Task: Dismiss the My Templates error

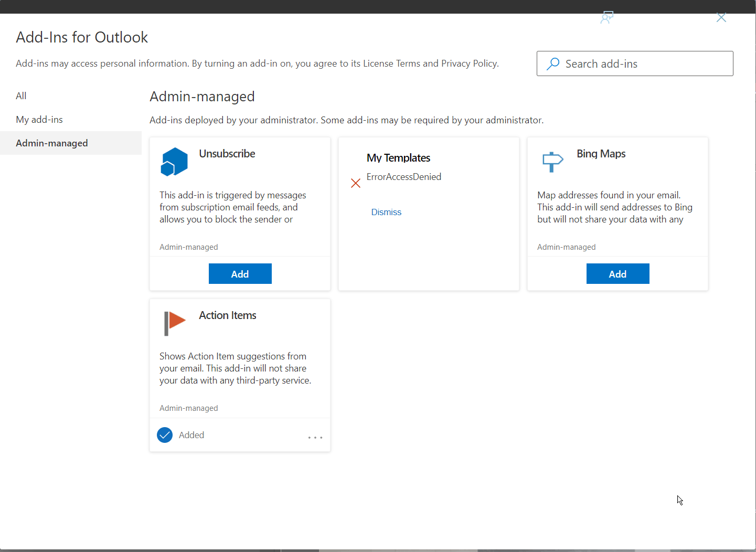Action: coord(386,212)
